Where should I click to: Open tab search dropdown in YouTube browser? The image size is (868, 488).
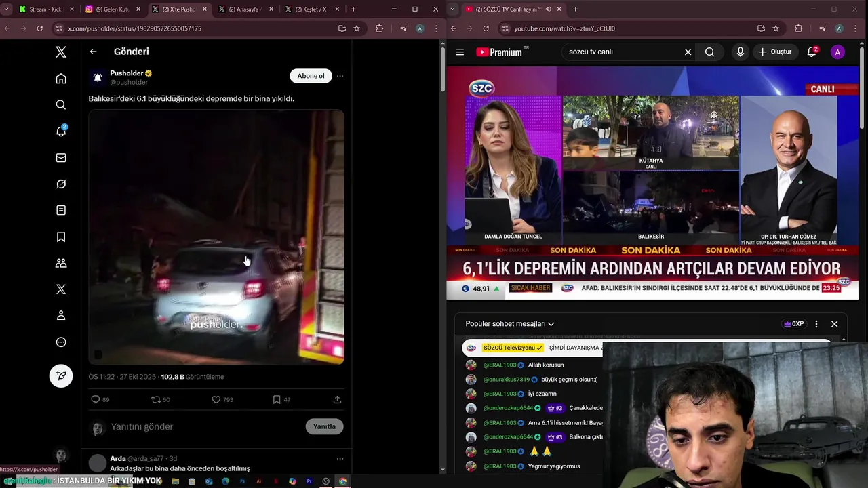pos(453,9)
